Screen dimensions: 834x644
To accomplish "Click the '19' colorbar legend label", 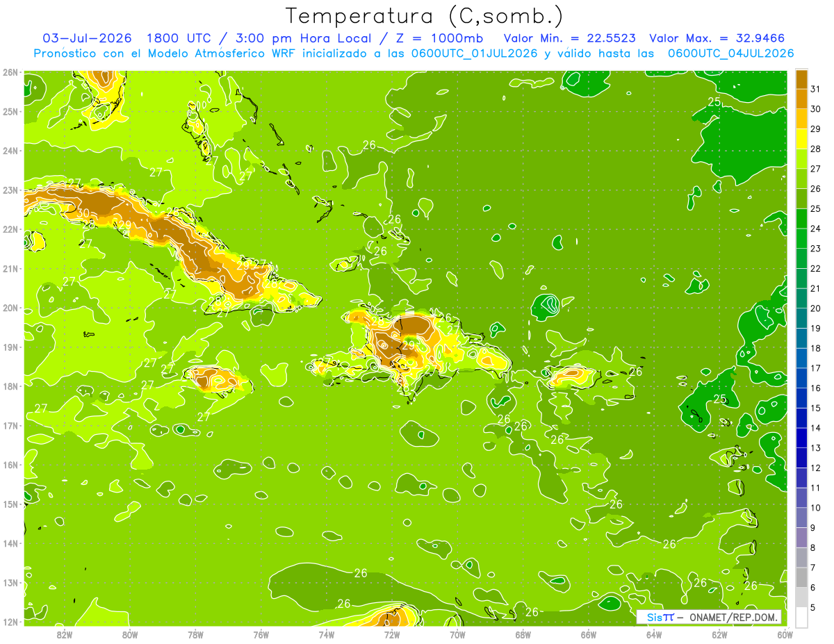I will pyautogui.click(x=815, y=328).
